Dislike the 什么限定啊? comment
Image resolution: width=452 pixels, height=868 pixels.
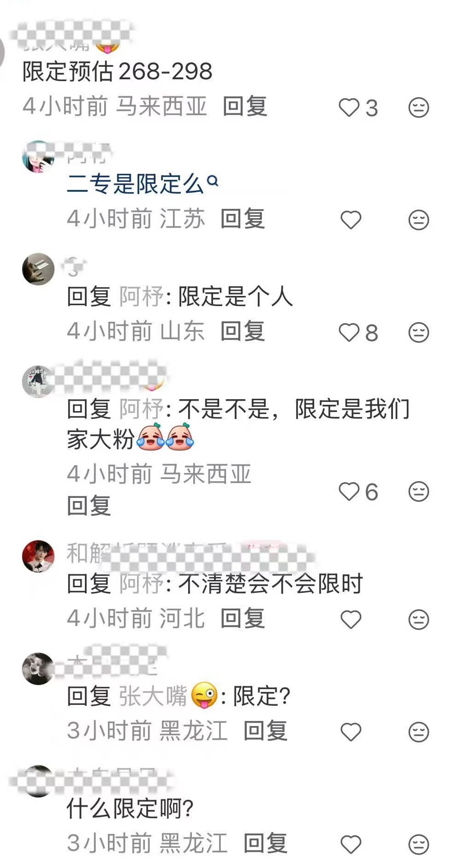(x=419, y=844)
